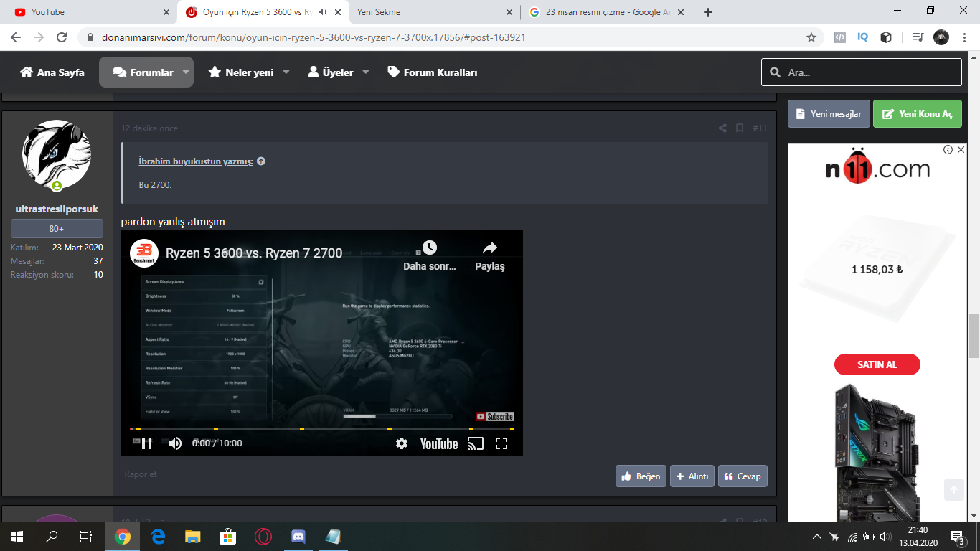
Task: Switch to 23 nisan resmi çizme tab
Action: coord(606,12)
